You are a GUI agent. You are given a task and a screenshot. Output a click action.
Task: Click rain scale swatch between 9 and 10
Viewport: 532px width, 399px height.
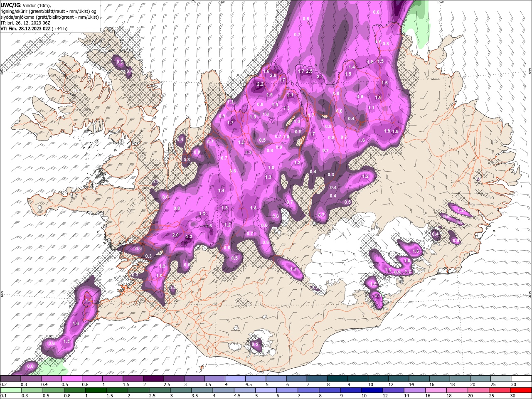pos(351,390)
